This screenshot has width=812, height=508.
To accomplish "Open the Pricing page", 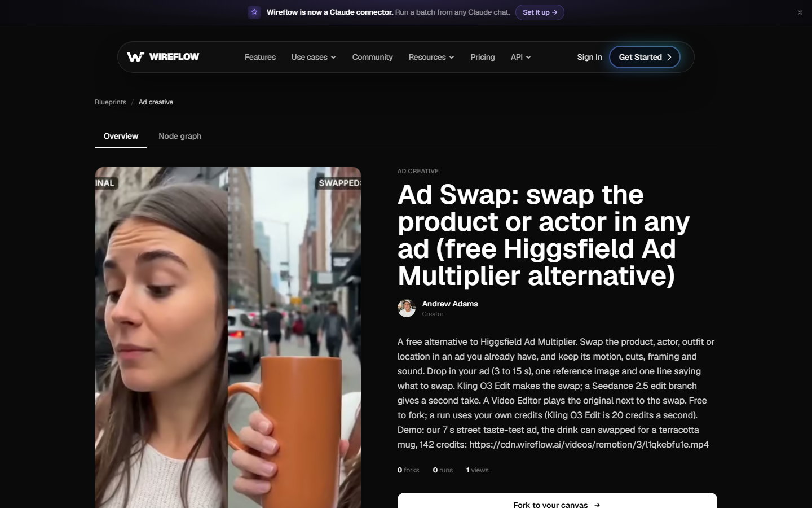I will pos(483,57).
